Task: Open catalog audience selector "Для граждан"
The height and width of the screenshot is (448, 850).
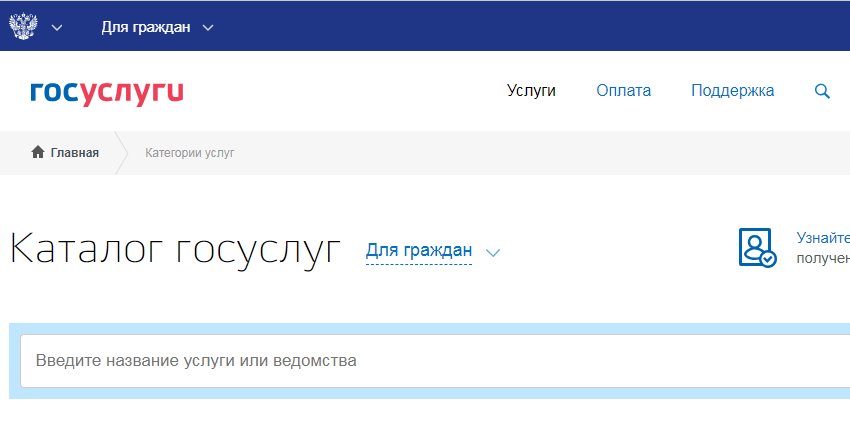Action: 418,251
